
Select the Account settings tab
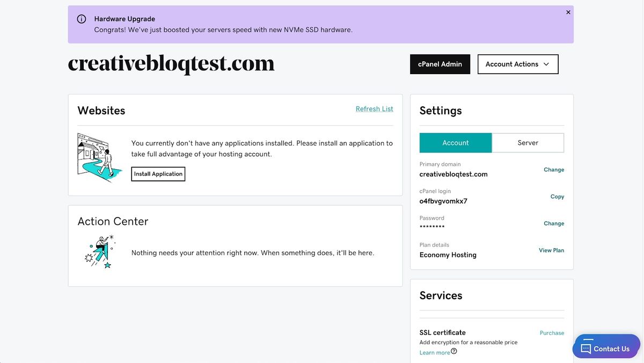pyautogui.click(x=455, y=142)
